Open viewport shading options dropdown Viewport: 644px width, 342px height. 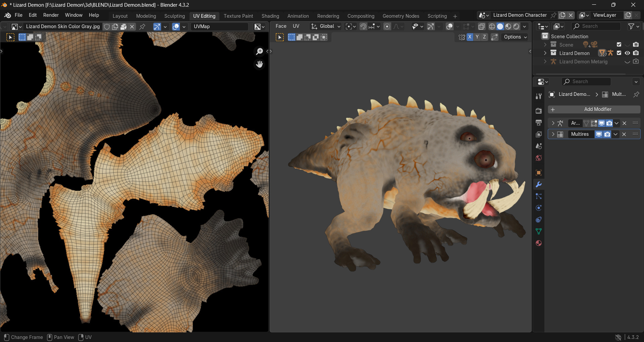[x=524, y=26]
